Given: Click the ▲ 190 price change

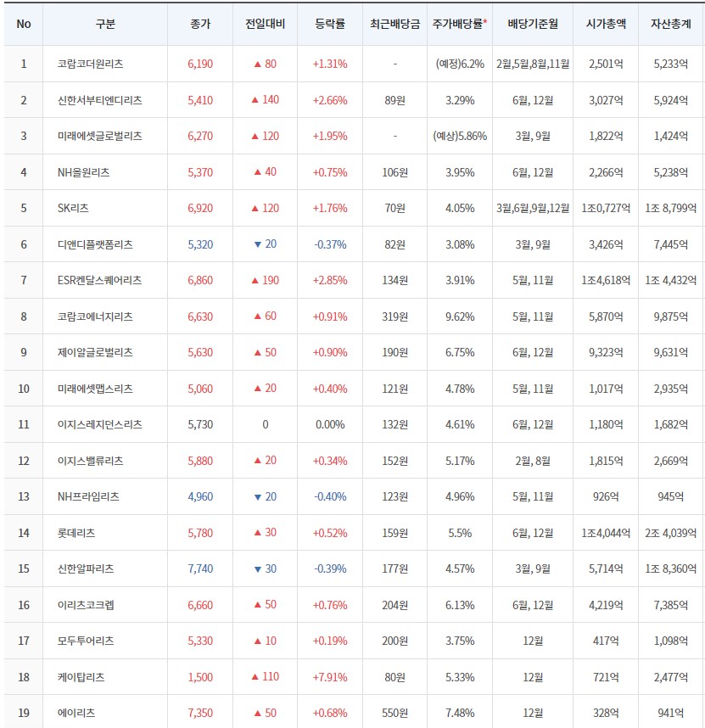Looking at the screenshot, I should tap(265, 281).
